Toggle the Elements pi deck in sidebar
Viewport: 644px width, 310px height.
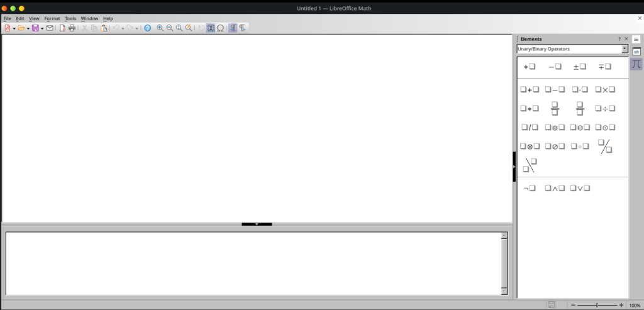tap(636, 64)
